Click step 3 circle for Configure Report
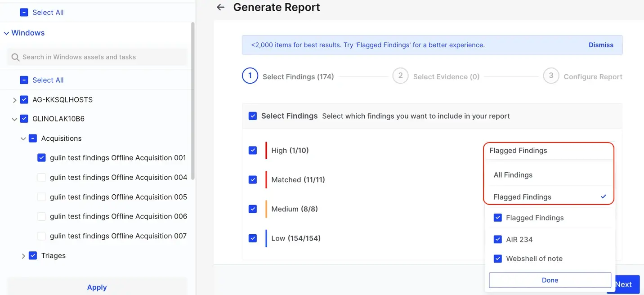The width and height of the screenshot is (644, 295). coord(551,76)
